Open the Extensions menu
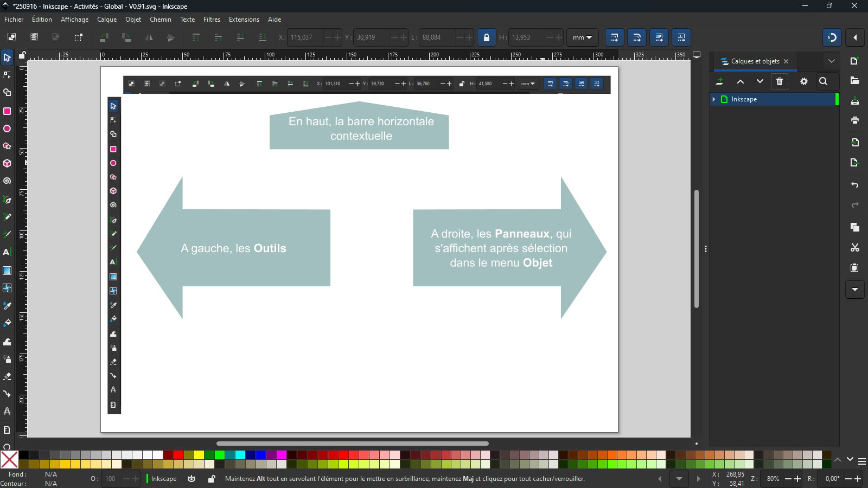This screenshot has width=868, height=488. (244, 20)
